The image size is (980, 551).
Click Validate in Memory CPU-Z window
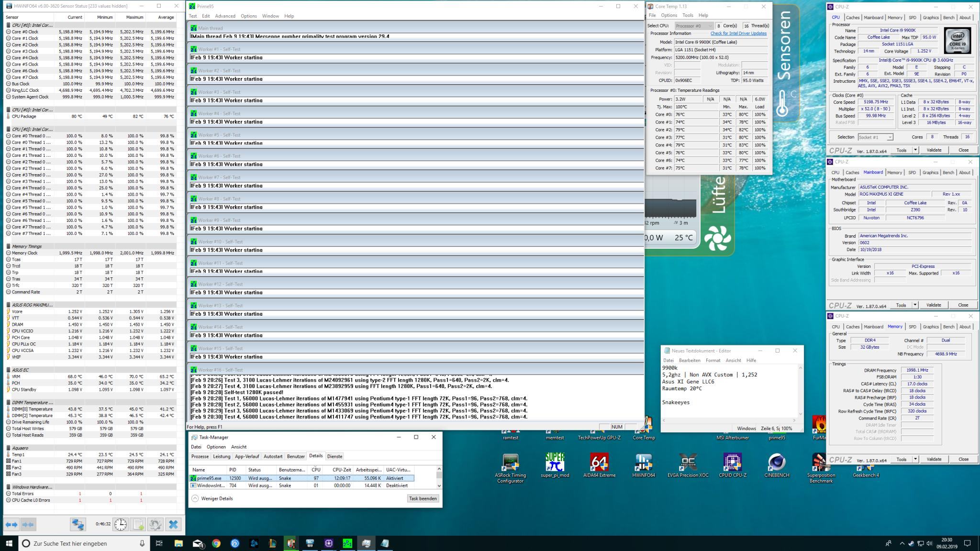934,459
